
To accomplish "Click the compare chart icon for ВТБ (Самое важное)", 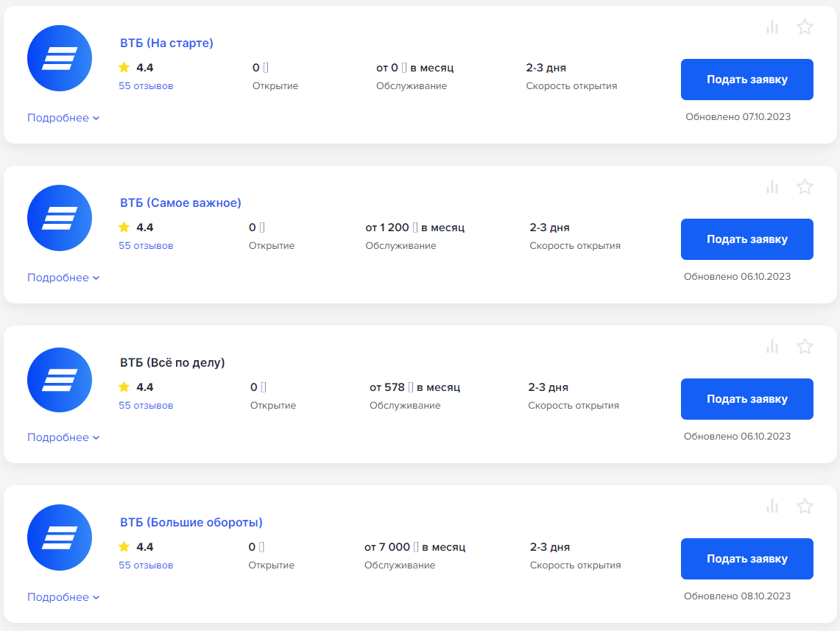I will pos(772,186).
